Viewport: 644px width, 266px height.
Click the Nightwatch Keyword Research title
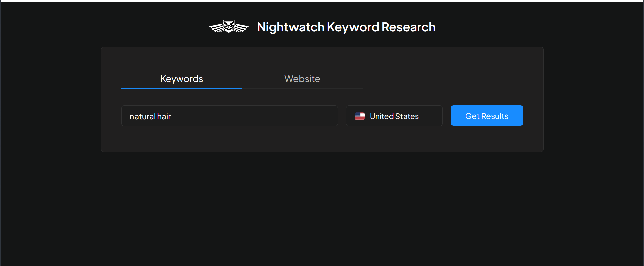tap(346, 27)
